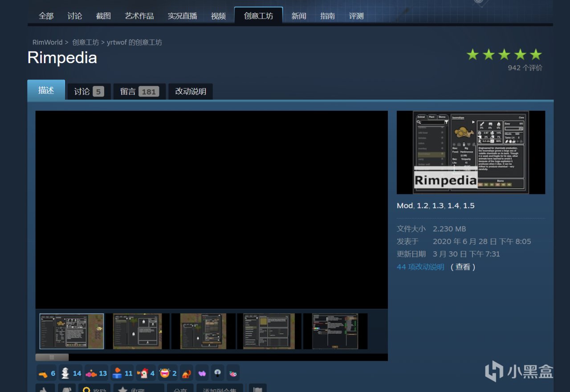Click the 收藏 favorite button
Image resolution: width=570 pixels, height=392 pixels.
tap(139, 388)
